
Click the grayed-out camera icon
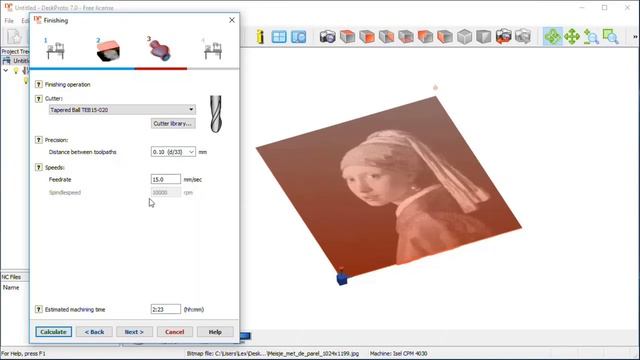[523, 37]
